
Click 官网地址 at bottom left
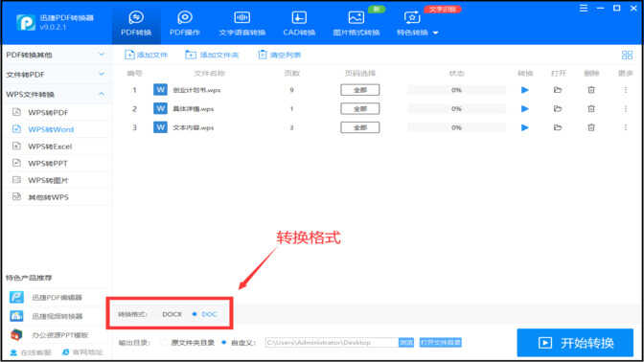point(82,352)
